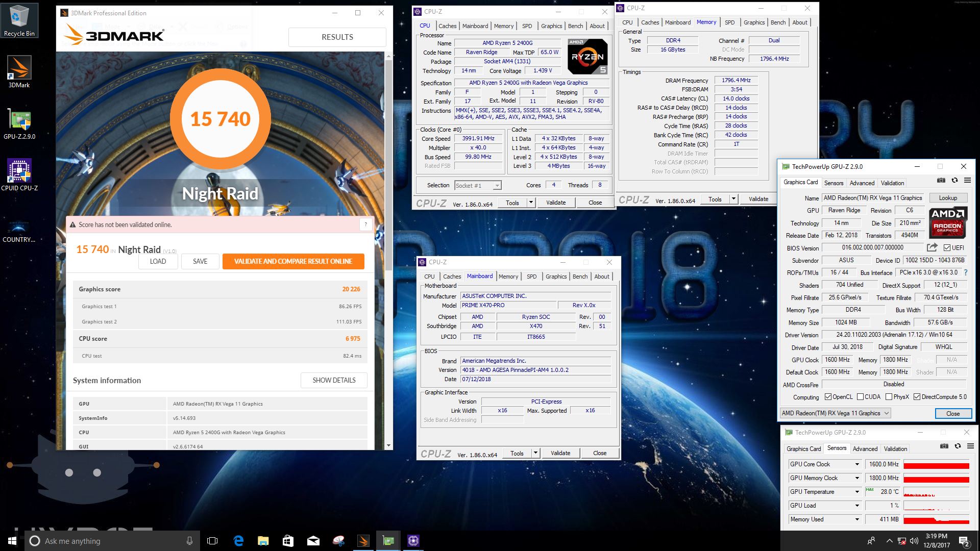Click the SAVE button in 3DMark

pos(200,261)
